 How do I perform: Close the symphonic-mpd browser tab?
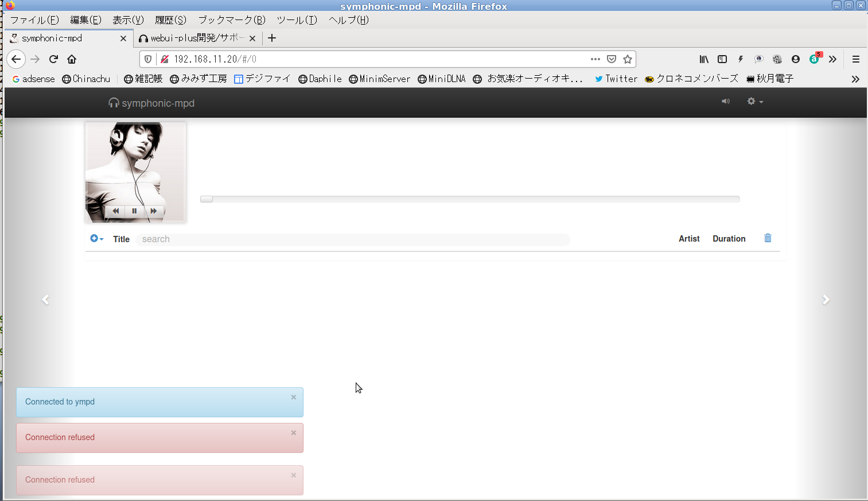123,38
